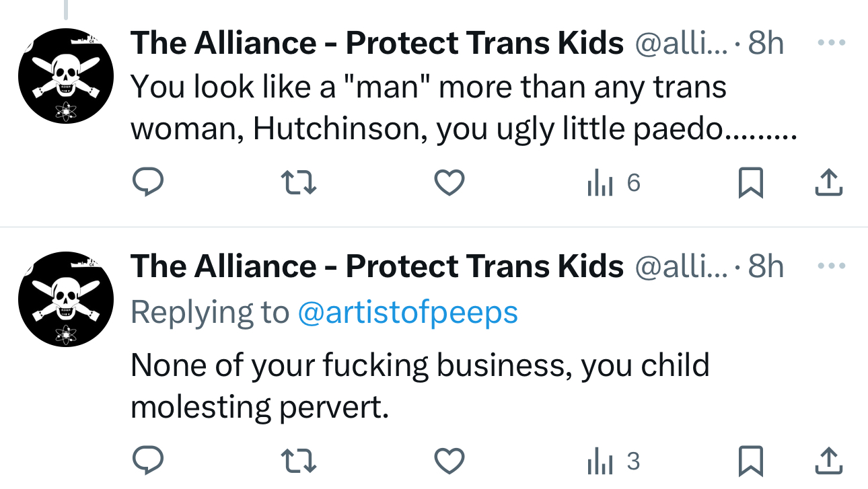This screenshot has height=489, width=868.
Task: Click the author name on the Hutchinson tweet
Action: 377,44
